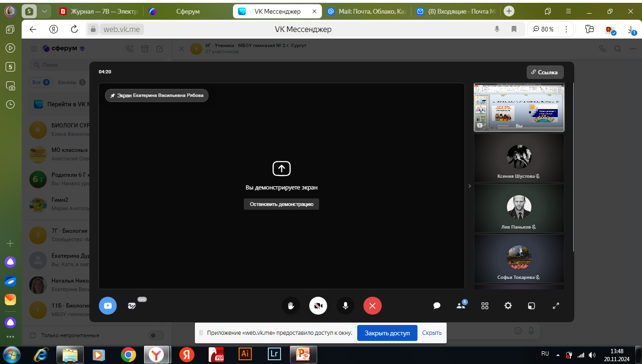Open the beta whiteboard drawing tool
The height and width of the screenshot is (364, 642).
click(132, 306)
